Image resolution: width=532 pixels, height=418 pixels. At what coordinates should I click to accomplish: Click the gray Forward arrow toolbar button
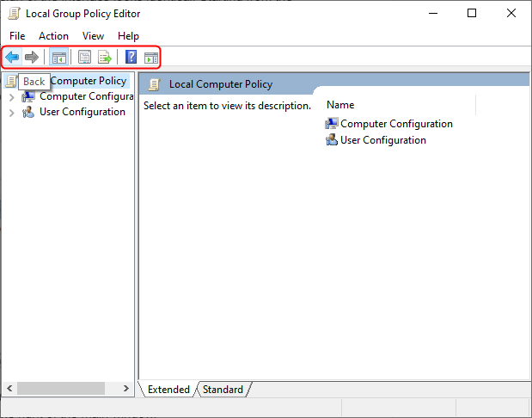[32, 57]
